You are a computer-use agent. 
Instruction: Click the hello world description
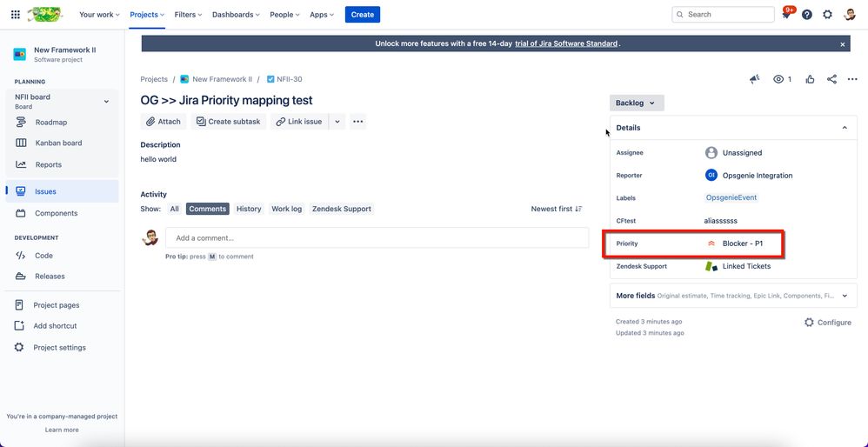[x=158, y=159]
